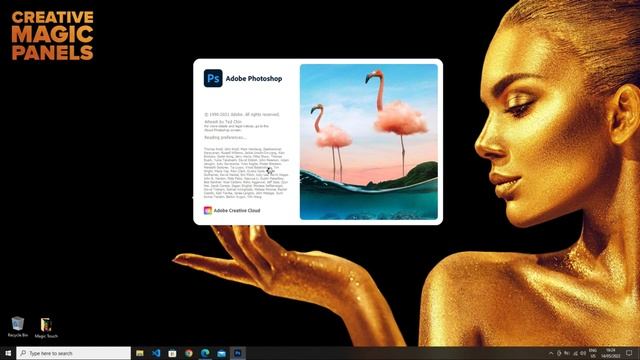This screenshot has height=360, width=640.
Task: Click the 'Adobe Photoshop' splash title
Action: (254, 79)
